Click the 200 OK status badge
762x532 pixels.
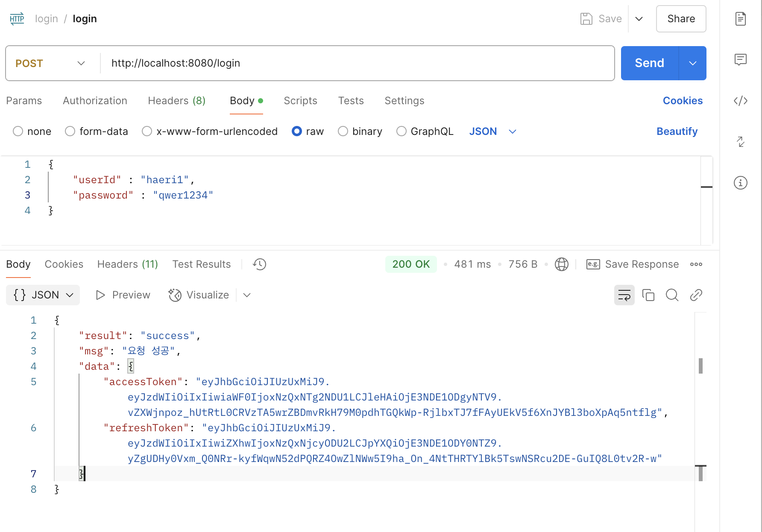point(411,264)
